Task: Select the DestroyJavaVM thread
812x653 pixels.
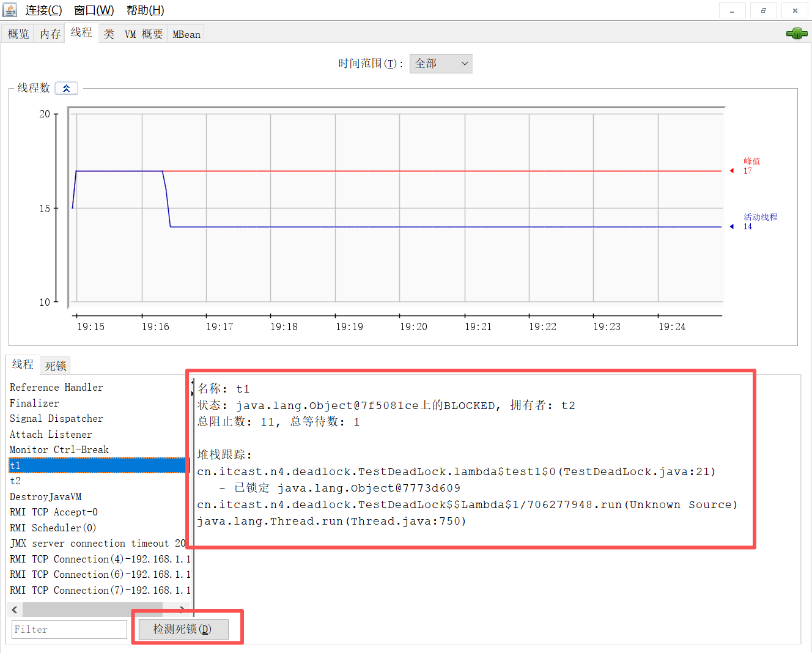Action: 99,497
